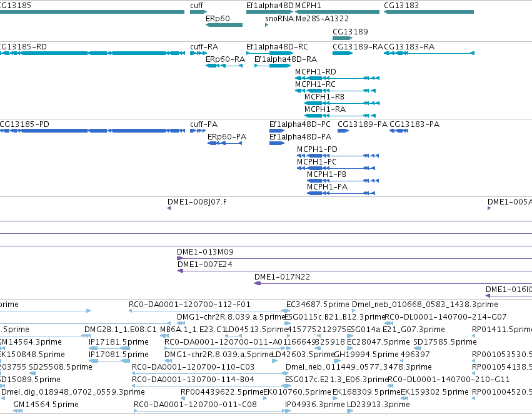This screenshot has height=414, width=532.
Task: Select the CG13183-RA transcript label
Action: 409,46
